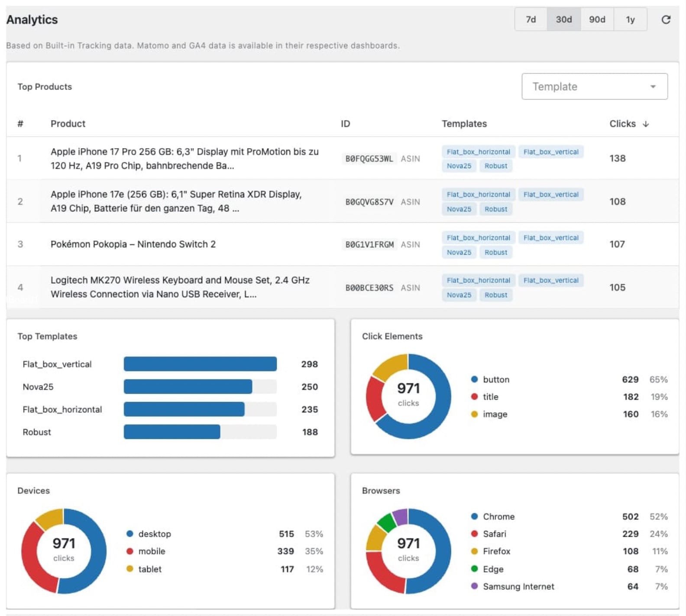Click the blue button legend dot
Image resolution: width=686 pixels, height=616 pixels.
pos(474,379)
